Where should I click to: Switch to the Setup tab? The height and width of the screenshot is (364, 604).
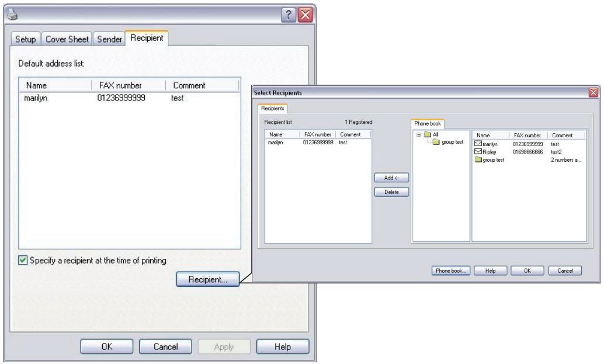coord(26,39)
